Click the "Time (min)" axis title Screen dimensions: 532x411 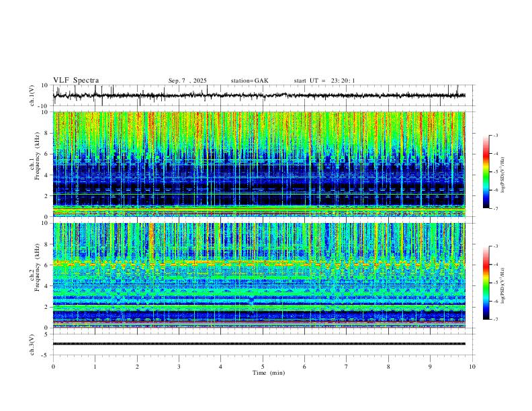click(x=269, y=373)
